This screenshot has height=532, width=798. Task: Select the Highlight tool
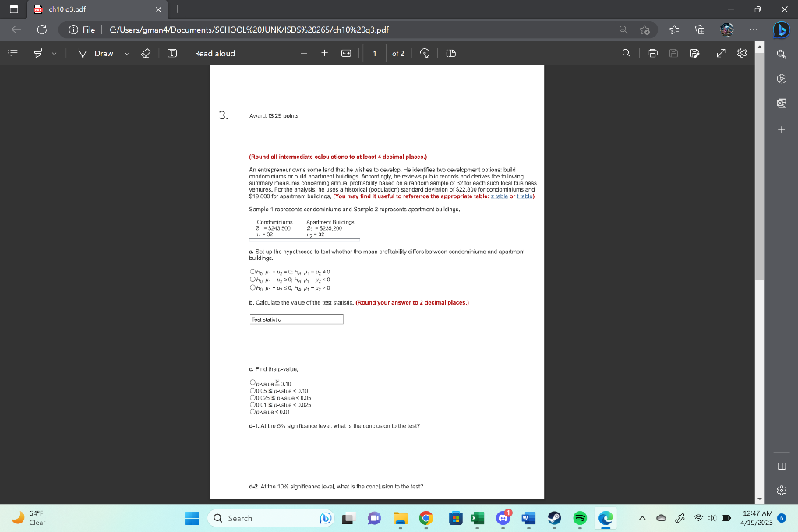click(x=37, y=53)
